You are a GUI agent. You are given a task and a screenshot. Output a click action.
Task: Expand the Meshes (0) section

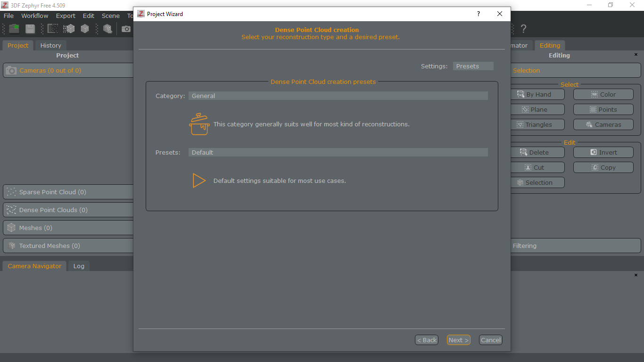point(68,228)
